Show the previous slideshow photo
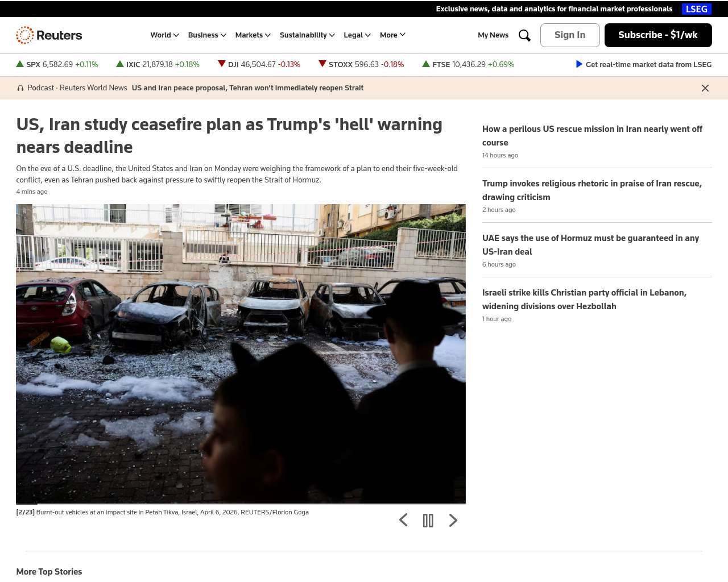Image resolution: width=728 pixels, height=582 pixels. (403, 520)
